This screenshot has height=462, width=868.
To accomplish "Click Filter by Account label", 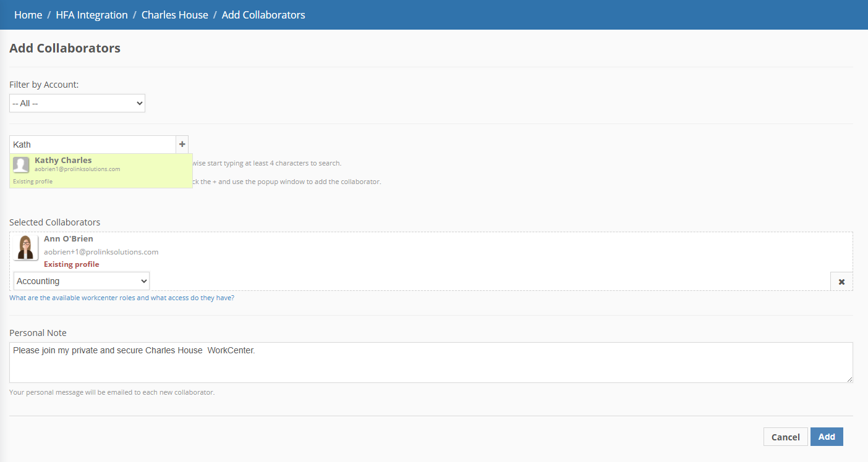I will pos(44,85).
